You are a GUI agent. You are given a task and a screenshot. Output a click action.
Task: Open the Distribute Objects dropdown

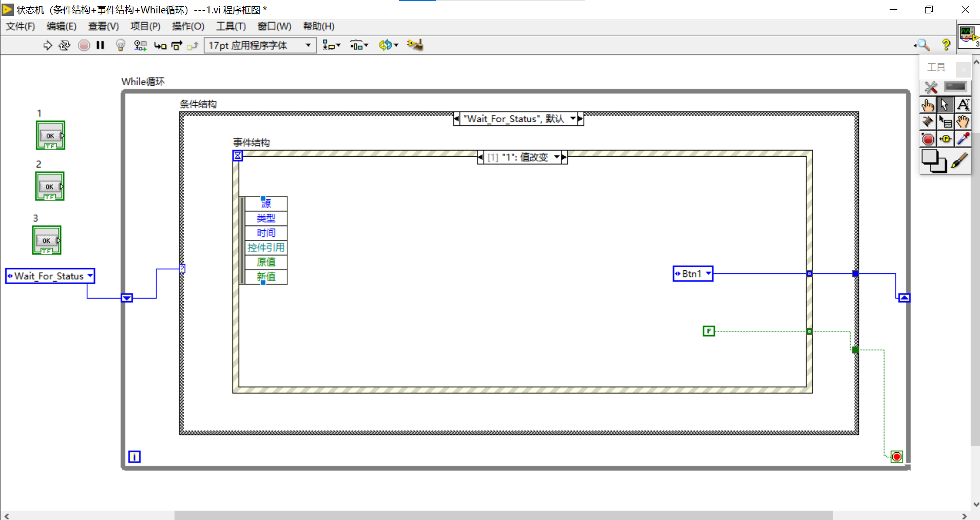359,45
